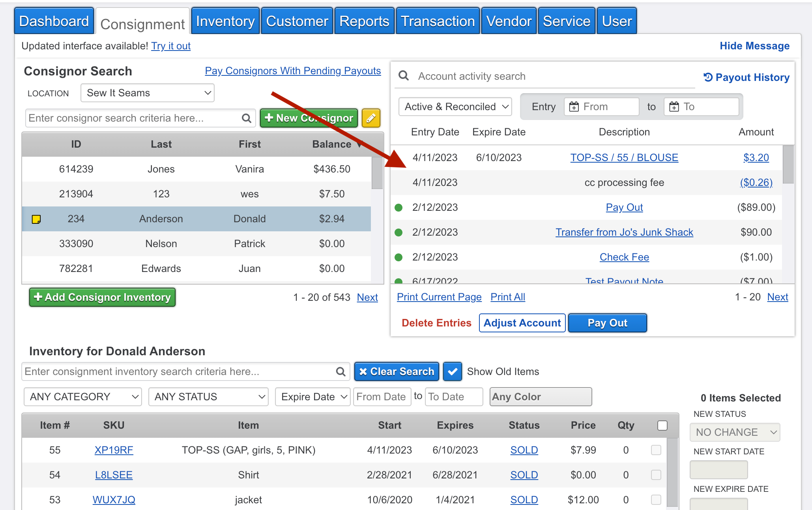Image resolution: width=812 pixels, height=510 pixels.
Task: Toggle the Show Old Items checkbox
Action: point(452,371)
